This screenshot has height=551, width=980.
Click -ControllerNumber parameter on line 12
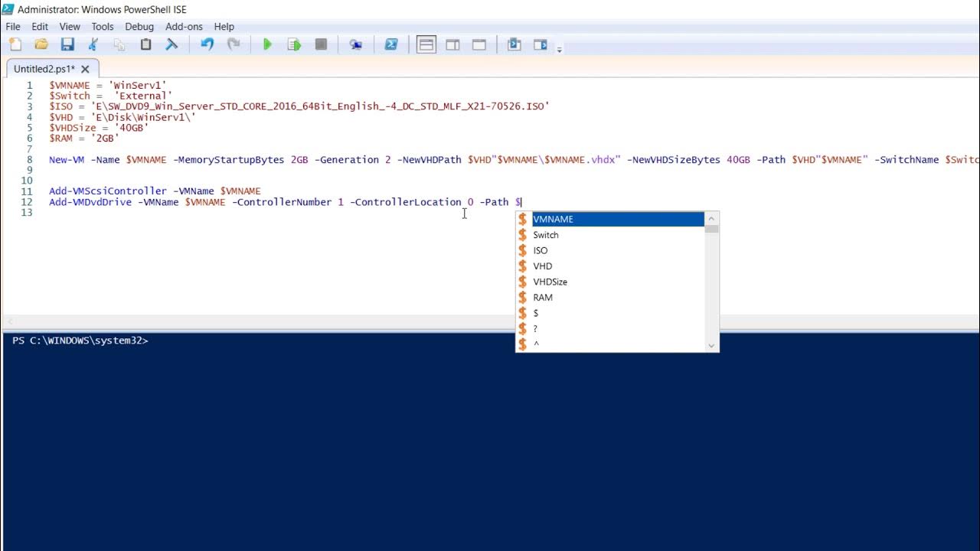[282, 202]
